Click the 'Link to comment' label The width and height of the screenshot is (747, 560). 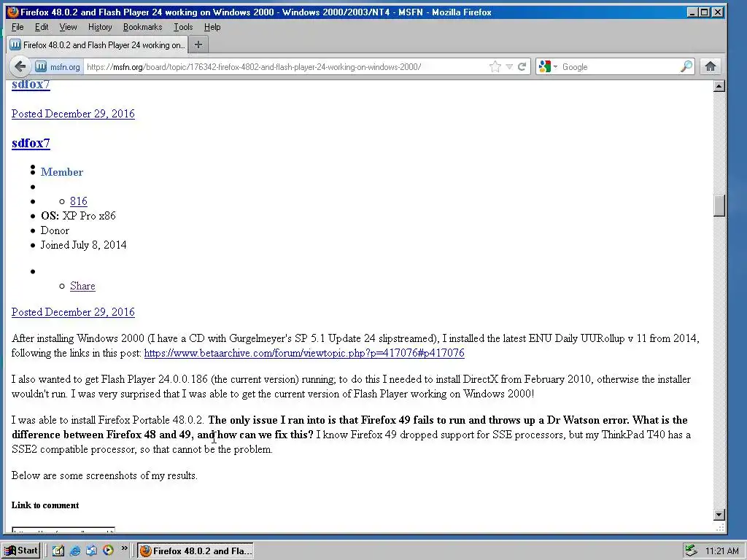tap(45, 505)
